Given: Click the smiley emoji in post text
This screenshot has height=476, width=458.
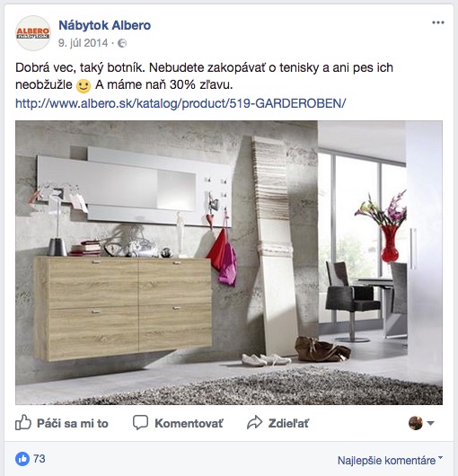Looking at the screenshot, I should (x=84, y=86).
